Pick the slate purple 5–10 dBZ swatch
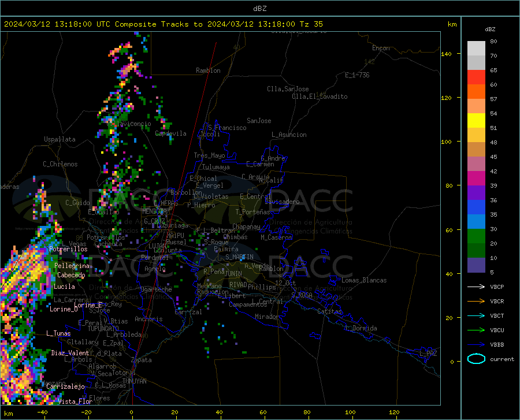Viewport: 520px width, 420px height. pos(476,265)
